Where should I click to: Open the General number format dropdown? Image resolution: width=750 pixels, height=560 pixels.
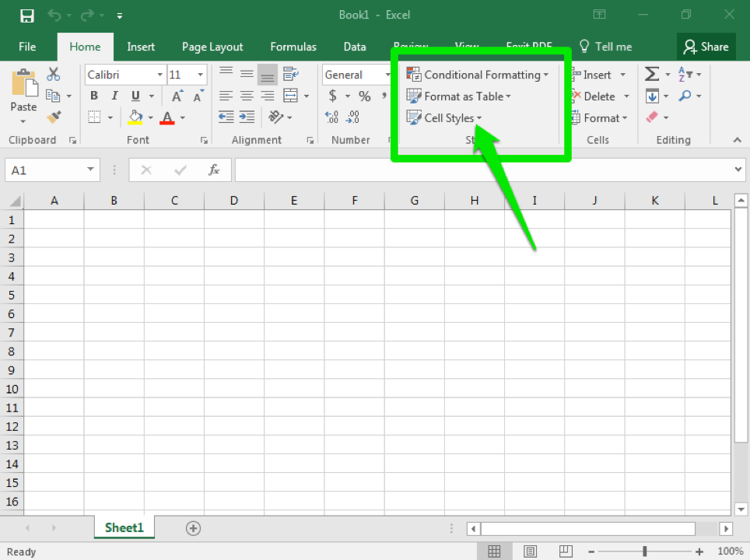[x=387, y=75]
